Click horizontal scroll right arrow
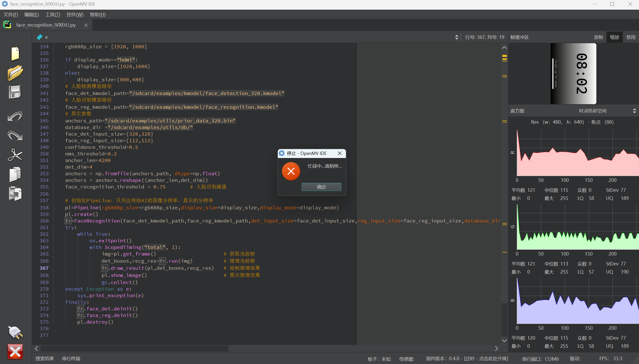 point(496,348)
